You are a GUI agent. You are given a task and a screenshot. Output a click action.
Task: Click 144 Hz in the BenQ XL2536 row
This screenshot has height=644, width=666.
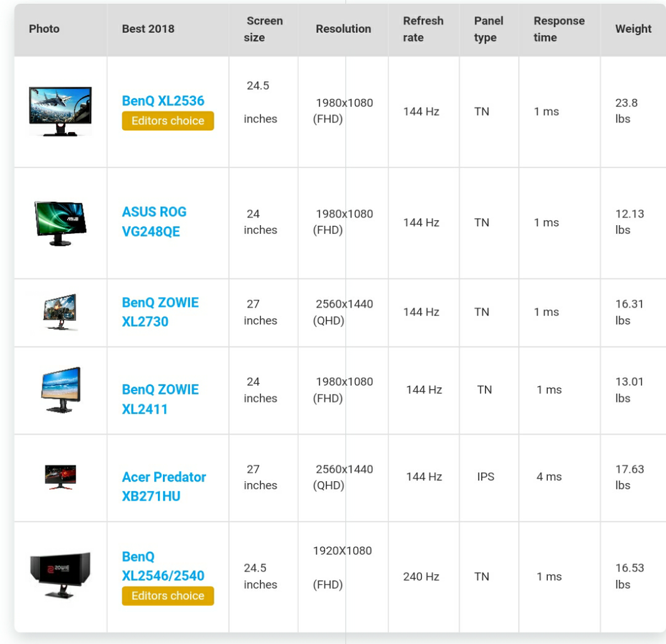pyautogui.click(x=421, y=111)
